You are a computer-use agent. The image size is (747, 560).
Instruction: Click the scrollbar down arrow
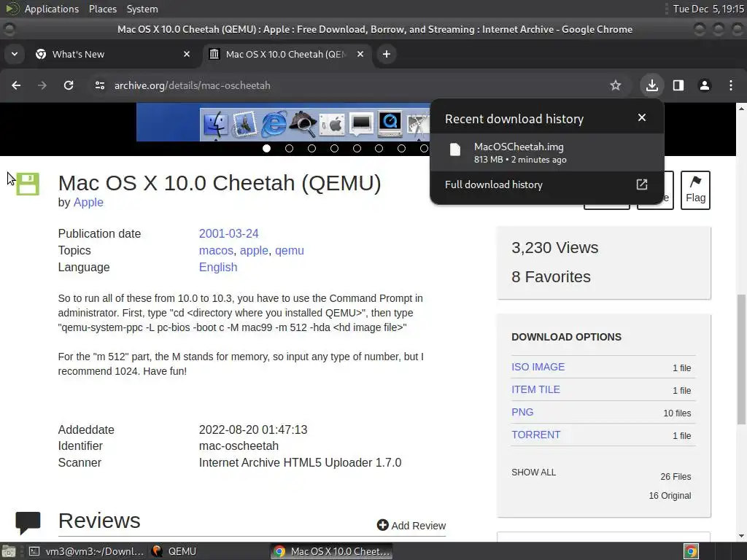click(x=741, y=536)
